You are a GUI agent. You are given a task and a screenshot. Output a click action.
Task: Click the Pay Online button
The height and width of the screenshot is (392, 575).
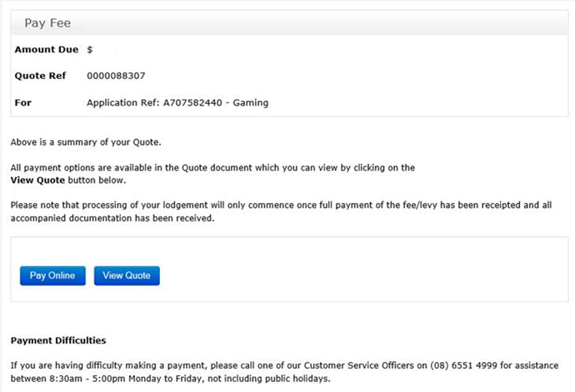point(52,275)
